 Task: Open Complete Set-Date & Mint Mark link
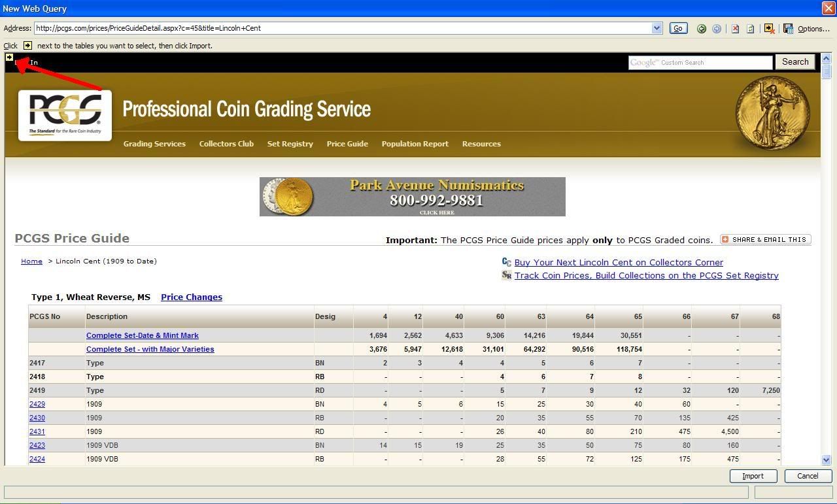[143, 335]
